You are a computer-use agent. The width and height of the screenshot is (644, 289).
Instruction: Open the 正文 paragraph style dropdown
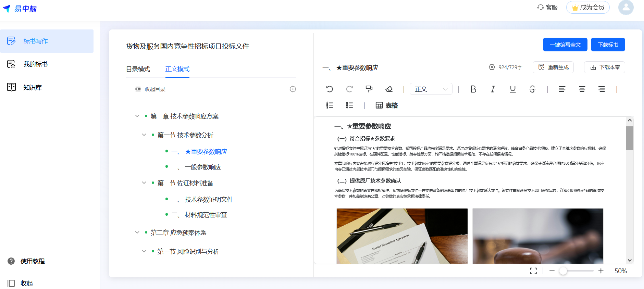431,89
